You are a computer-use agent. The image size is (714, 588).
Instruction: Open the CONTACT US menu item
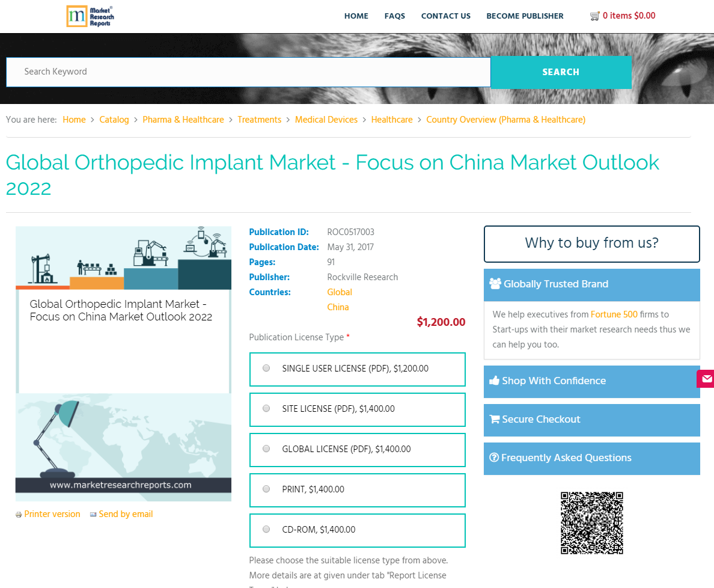446,16
